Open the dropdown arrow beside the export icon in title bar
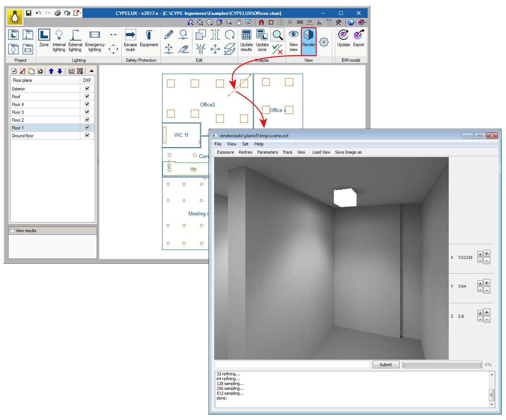This screenshot has height=420, width=506. click(x=80, y=13)
